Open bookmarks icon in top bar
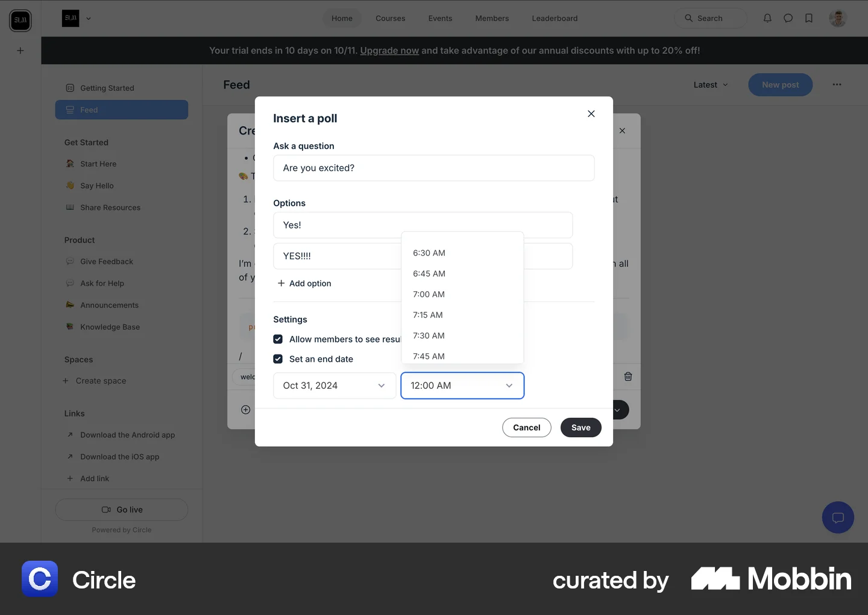Image resolution: width=868 pixels, height=615 pixels. coord(809,18)
